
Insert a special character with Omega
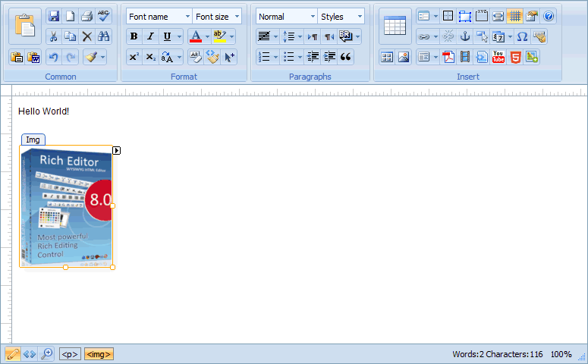pyautogui.click(x=522, y=36)
